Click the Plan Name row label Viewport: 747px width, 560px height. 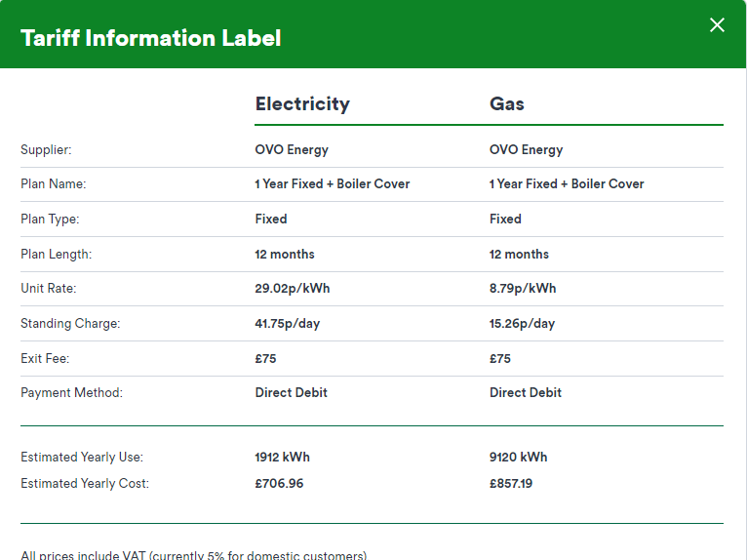coord(54,184)
